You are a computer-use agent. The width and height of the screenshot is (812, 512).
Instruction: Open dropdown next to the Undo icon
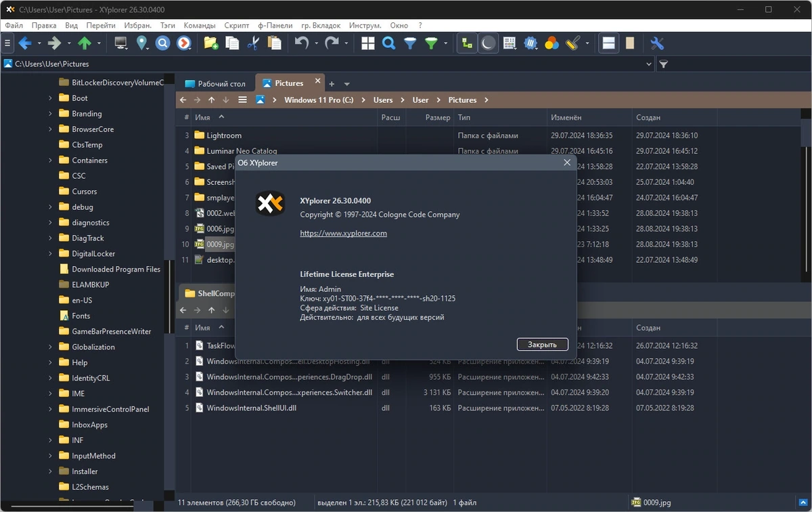tap(316, 43)
